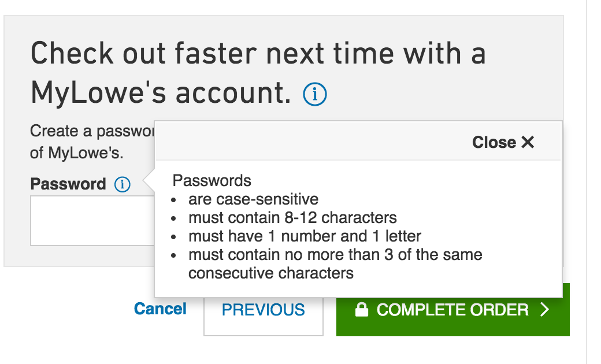Click the X icon in the tooltip header

[528, 142]
